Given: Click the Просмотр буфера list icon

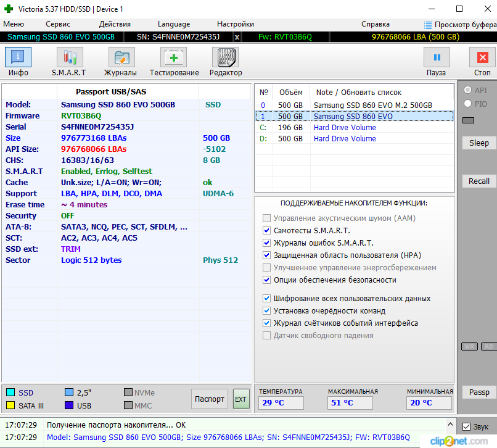Looking at the screenshot, I should (428, 25).
